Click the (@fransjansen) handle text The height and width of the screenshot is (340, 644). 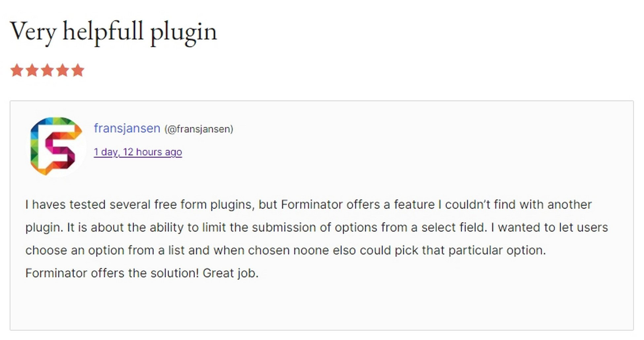coord(199,129)
